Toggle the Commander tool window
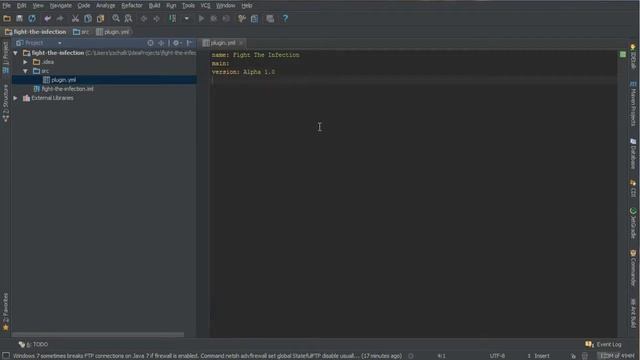The height and width of the screenshot is (360, 640). pos(633,268)
